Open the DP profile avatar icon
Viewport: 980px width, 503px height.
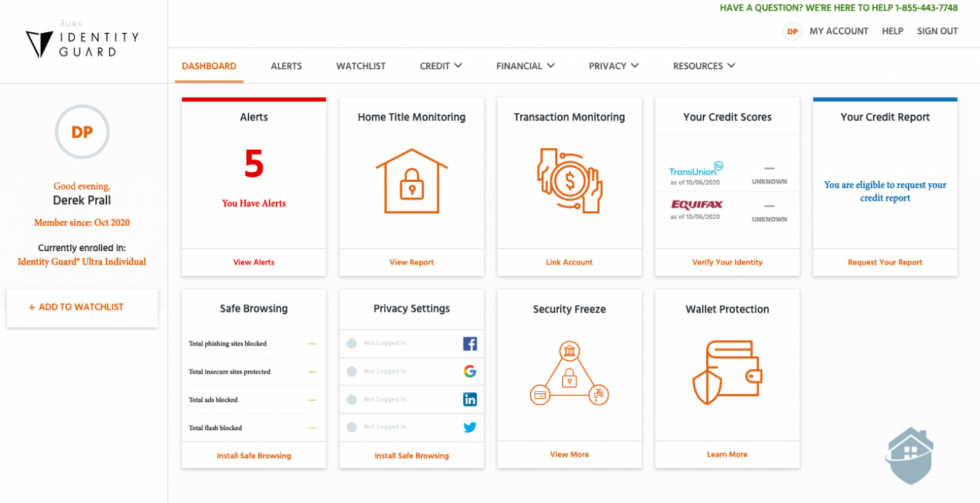[x=792, y=31]
